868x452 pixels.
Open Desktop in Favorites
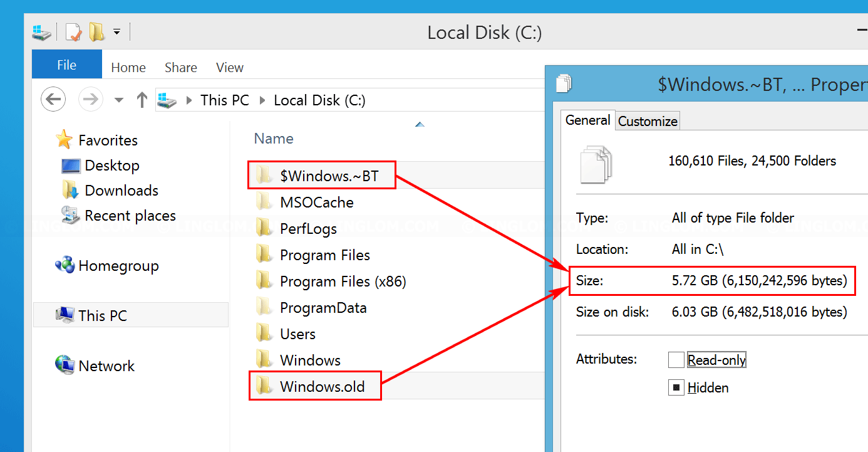pos(112,166)
